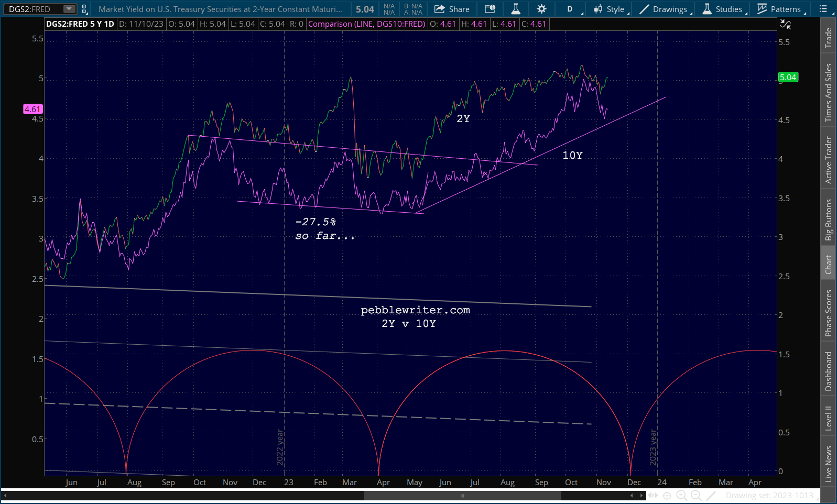Image resolution: width=837 pixels, height=504 pixels.
Task: Click the Comparison (LINE, DGS10:FRED) label
Action: pos(366,24)
